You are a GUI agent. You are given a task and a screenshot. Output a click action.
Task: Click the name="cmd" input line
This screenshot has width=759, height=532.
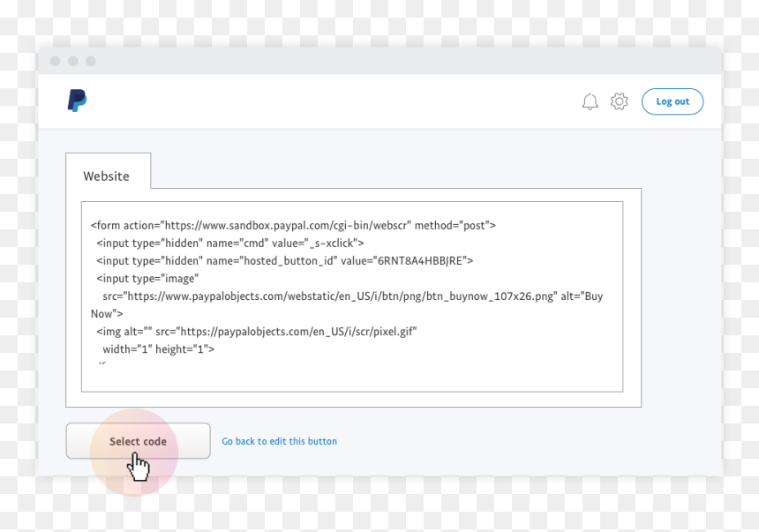coord(230,243)
